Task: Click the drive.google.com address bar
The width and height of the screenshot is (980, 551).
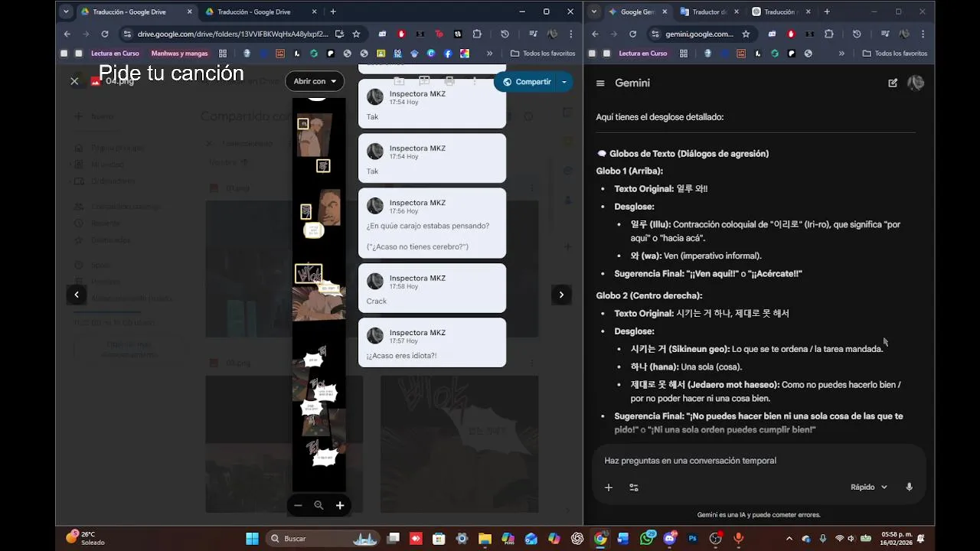Action: point(234,34)
